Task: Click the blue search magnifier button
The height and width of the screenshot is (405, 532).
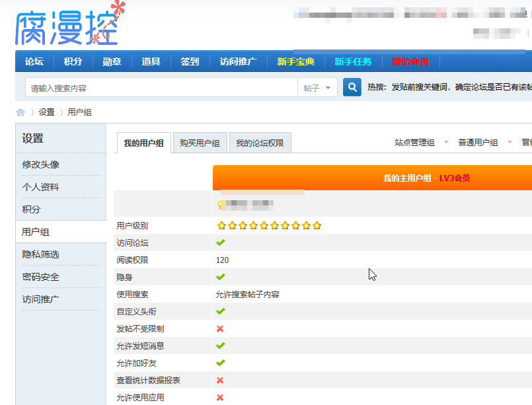Action: 352,87
